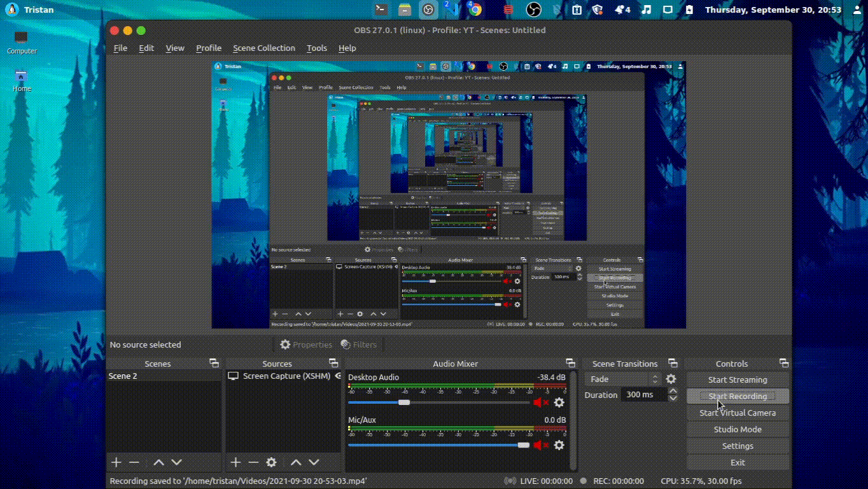Open OBS Settings button

point(738,446)
